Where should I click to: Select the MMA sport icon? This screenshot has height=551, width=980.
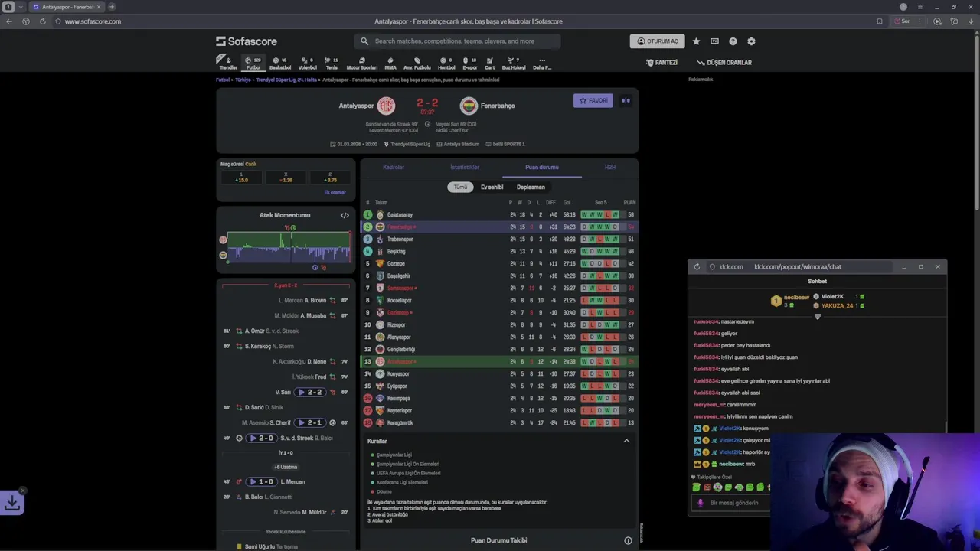390,63
